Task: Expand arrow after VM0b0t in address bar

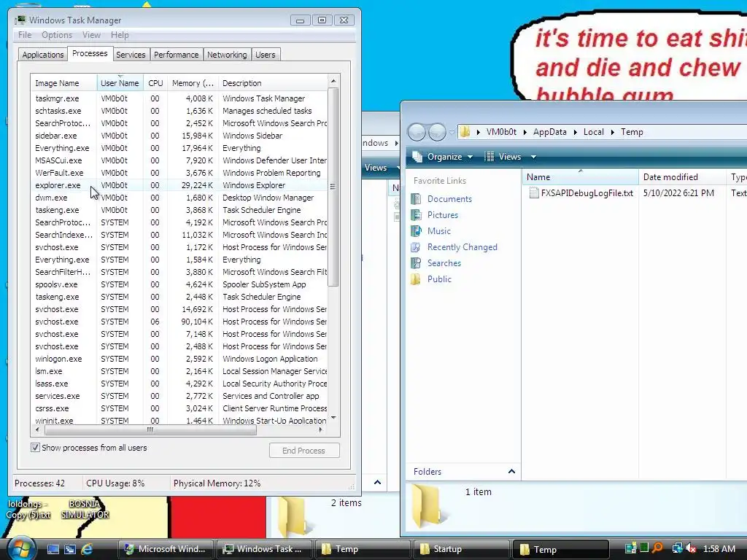Action: point(525,133)
